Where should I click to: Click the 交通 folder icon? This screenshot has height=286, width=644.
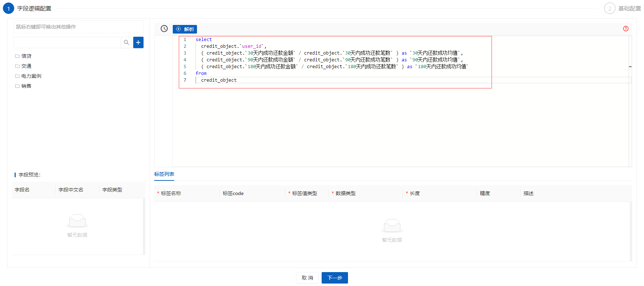(x=17, y=66)
